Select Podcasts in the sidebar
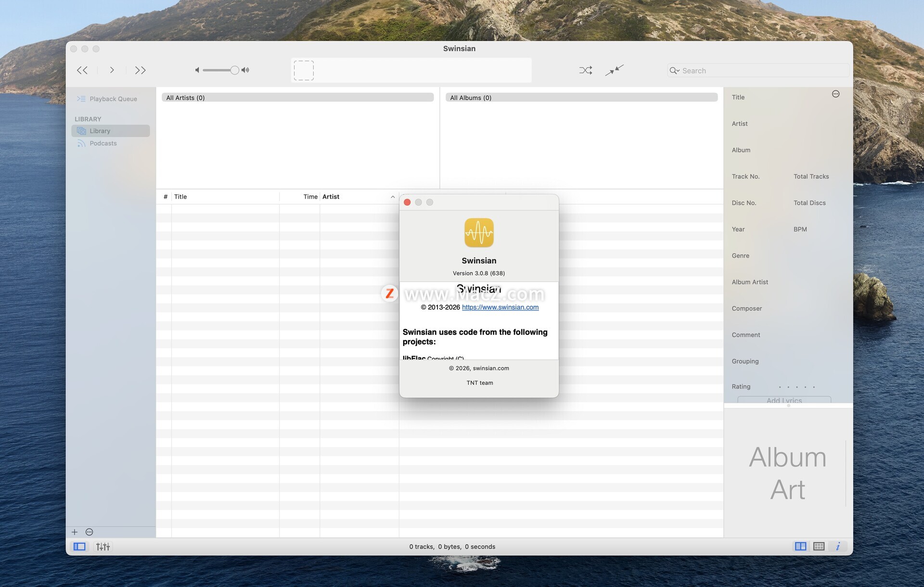 tap(103, 143)
